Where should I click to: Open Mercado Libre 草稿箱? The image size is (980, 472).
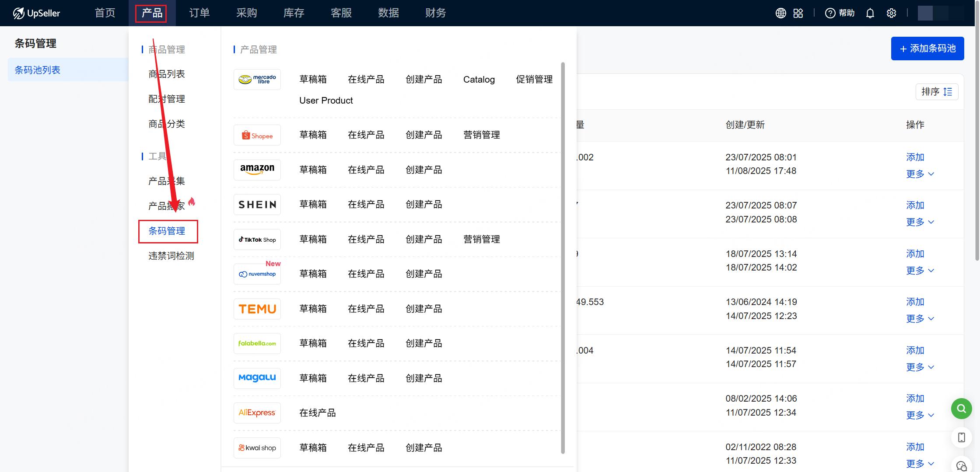(313, 80)
